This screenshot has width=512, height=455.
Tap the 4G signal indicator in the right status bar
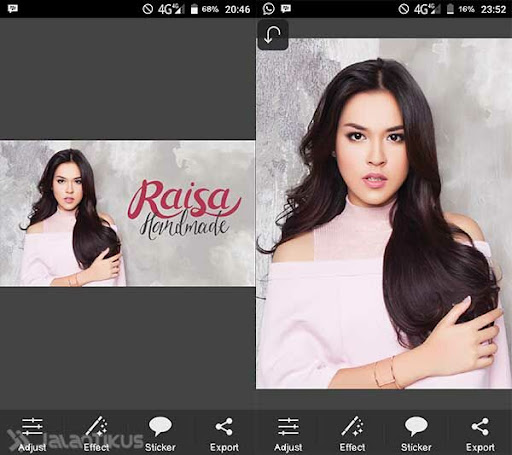point(427,9)
